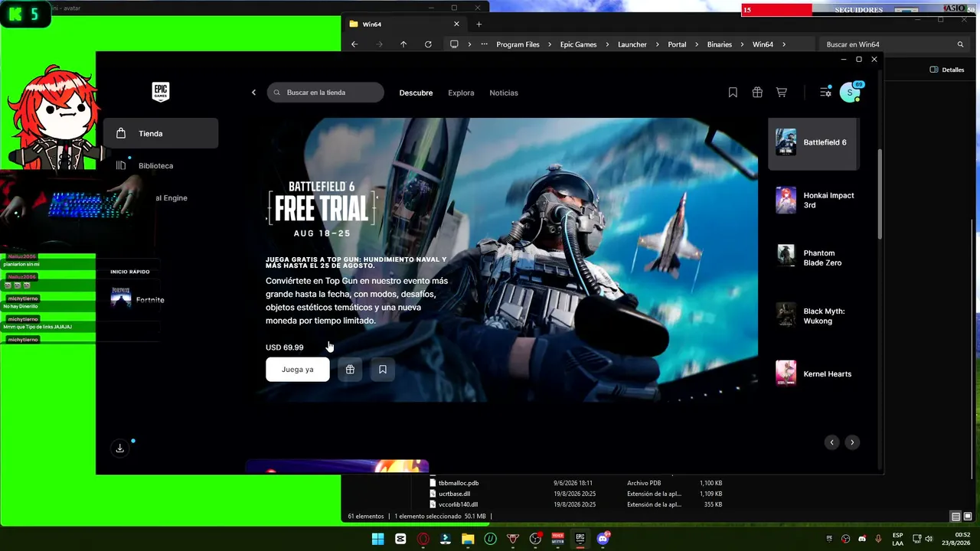Select the Win64 Explorer tab

[x=404, y=24]
